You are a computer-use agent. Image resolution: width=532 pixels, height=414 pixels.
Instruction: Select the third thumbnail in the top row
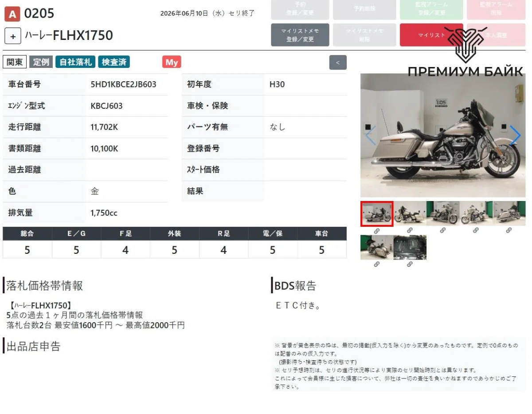443,213
